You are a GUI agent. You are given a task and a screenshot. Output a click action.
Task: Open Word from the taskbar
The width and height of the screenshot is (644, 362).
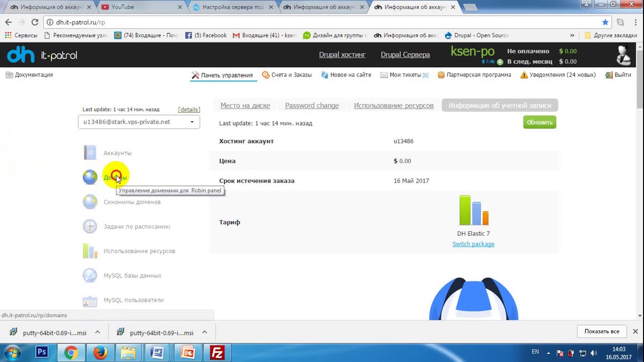click(157, 353)
